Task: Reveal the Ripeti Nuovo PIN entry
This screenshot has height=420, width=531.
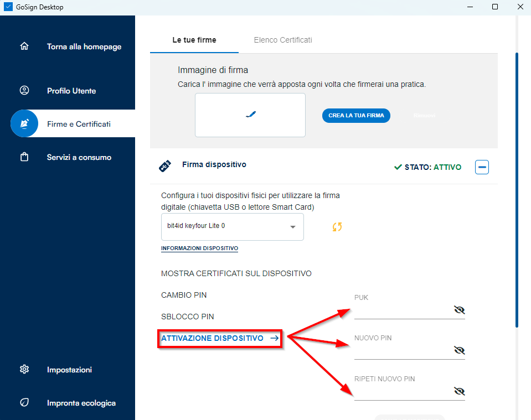Action: point(458,391)
